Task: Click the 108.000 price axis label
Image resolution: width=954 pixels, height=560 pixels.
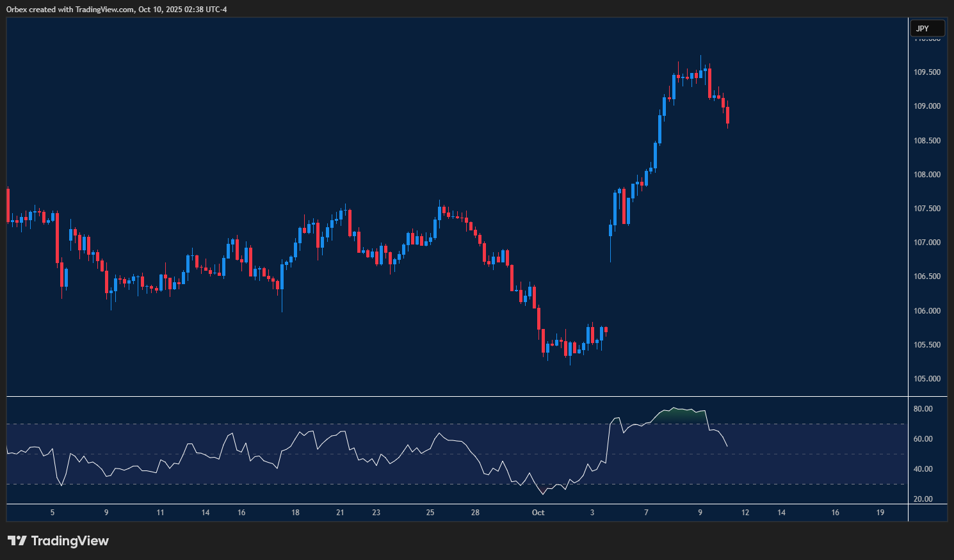Action: tap(926, 175)
